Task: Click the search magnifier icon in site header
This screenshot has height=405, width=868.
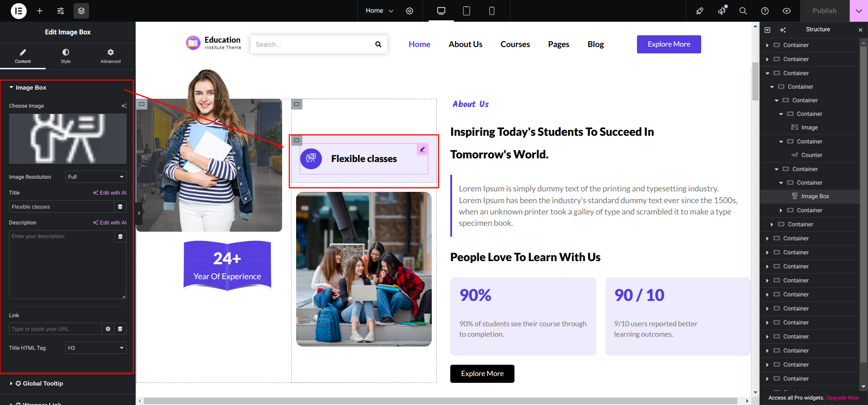Action: tap(378, 44)
